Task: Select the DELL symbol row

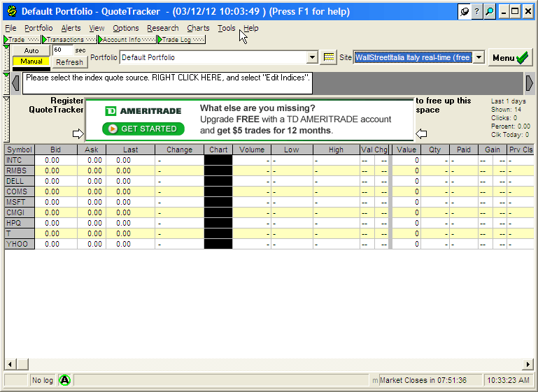Action: coord(19,181)
